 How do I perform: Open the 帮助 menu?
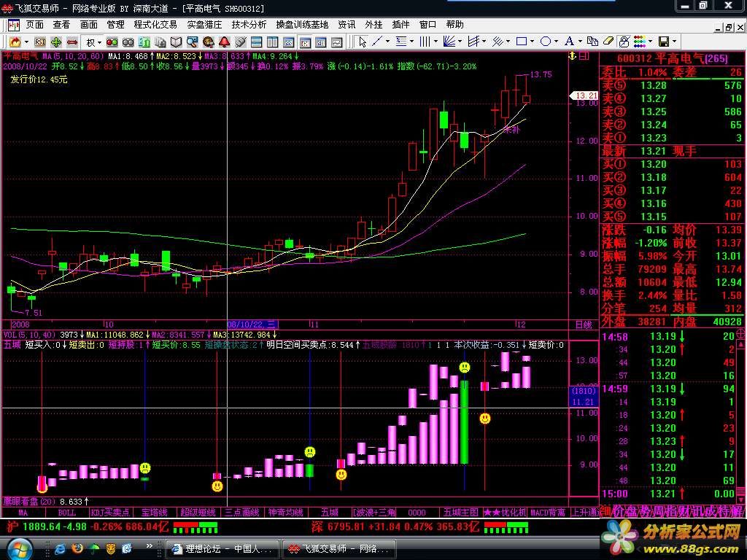(x=455, y=24)
